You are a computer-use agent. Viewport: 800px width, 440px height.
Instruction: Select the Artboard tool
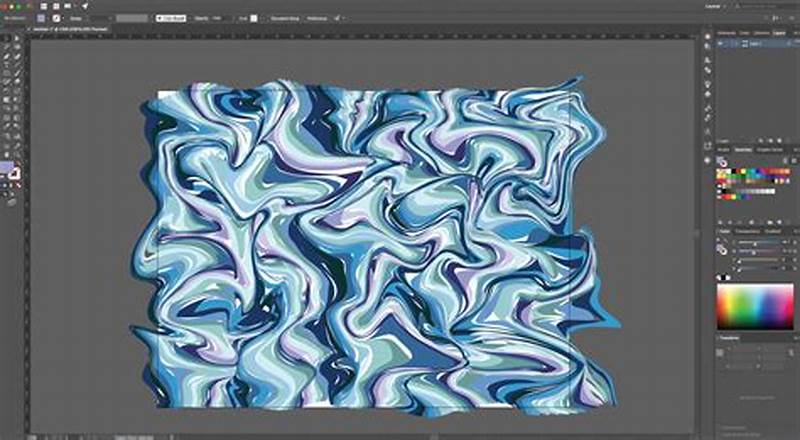pos(6,145)
